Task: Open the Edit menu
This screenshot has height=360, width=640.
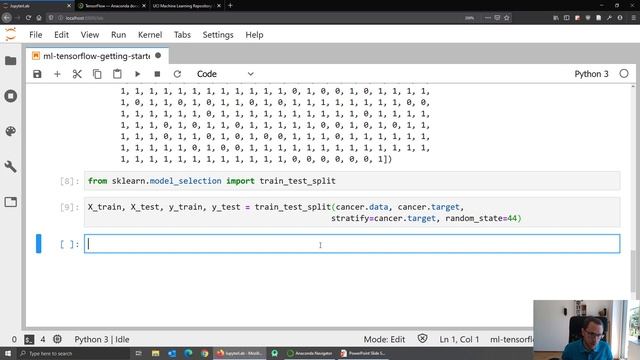Action: point(61,35)
